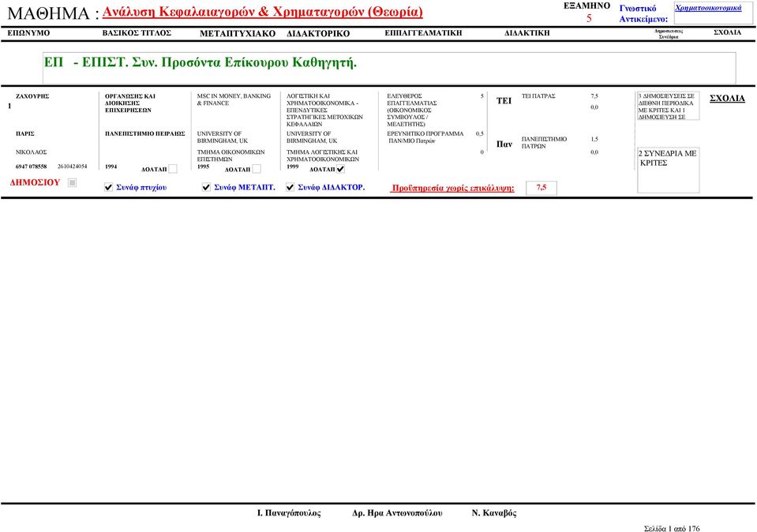
Task: Click committee member Ι. Παναγόπουλος
Action: [289, 513]
